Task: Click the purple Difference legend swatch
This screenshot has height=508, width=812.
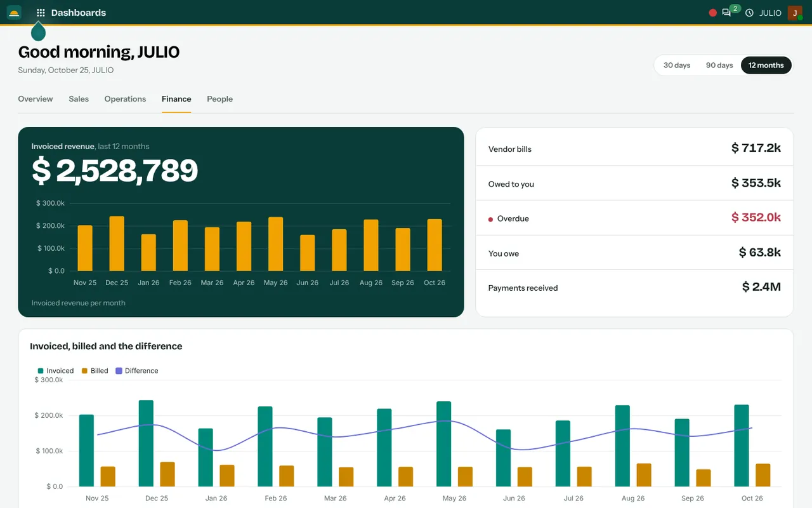Action: click(x=119, y=371)
